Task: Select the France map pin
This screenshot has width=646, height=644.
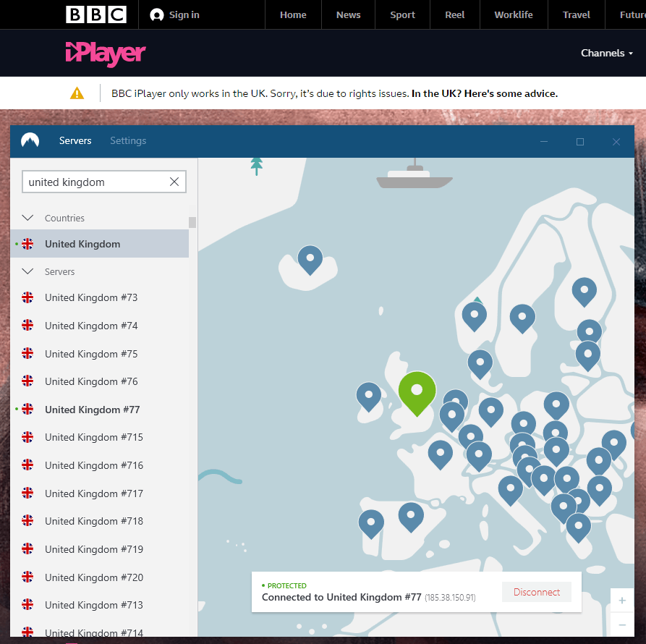Action: [441, 454]
